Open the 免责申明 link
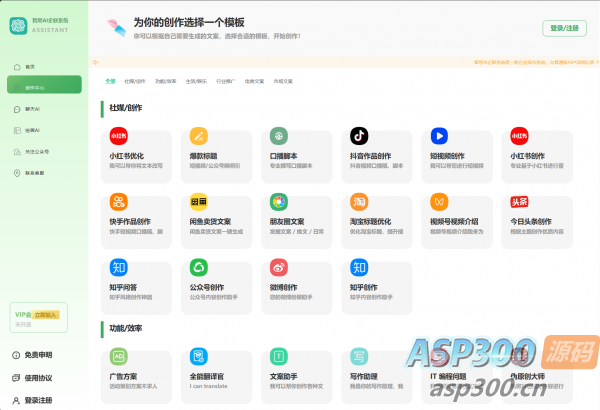The height and width of the screenshot is (410, 600). [x=33, y=355]
